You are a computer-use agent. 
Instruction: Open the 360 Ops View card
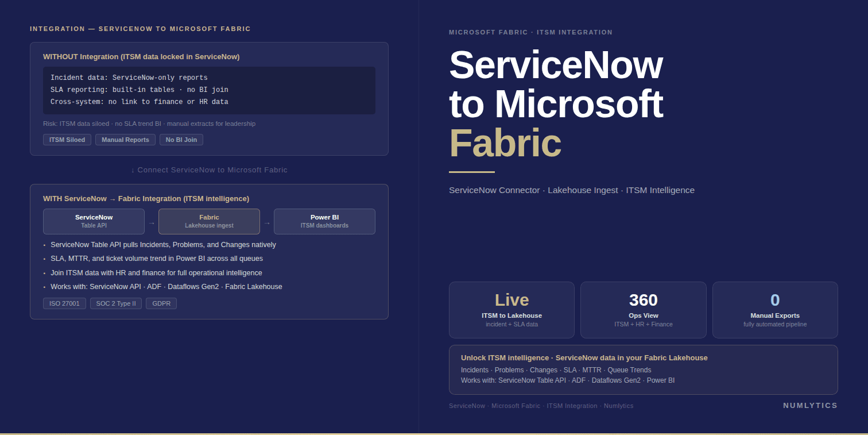(x=644, y=310)
